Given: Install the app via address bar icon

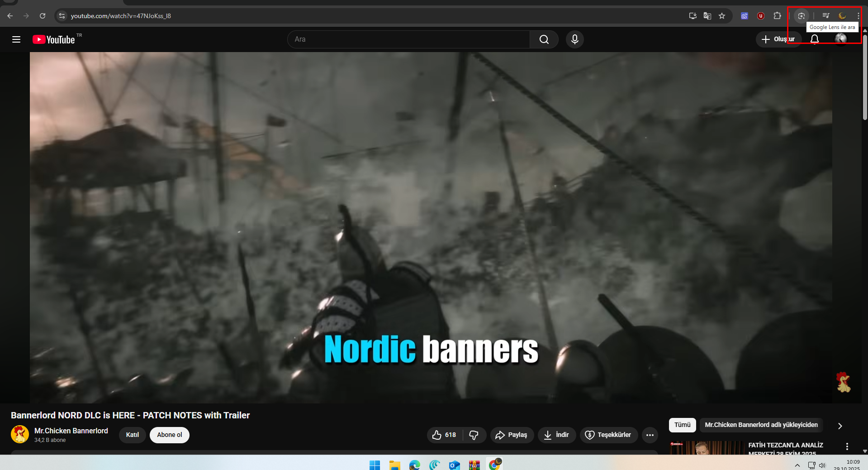Looking at the screenshot, I should pyautogui.click(x=693, y=16).
